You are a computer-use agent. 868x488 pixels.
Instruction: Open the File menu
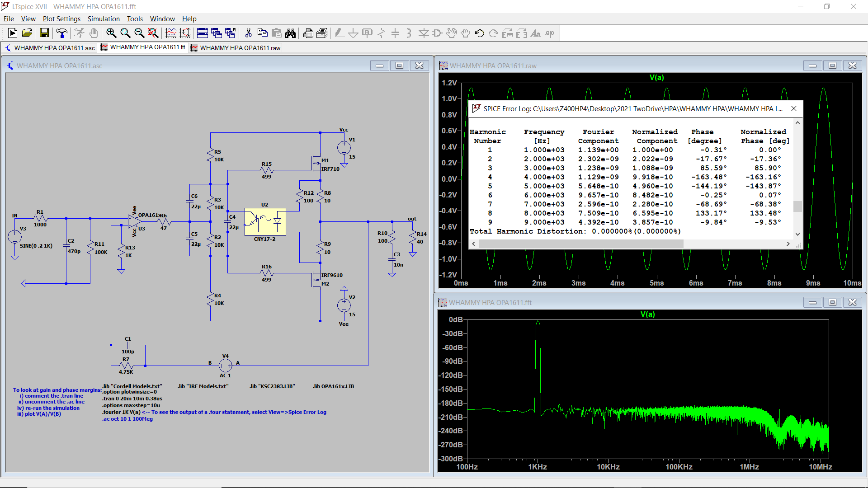coord(9,19)
